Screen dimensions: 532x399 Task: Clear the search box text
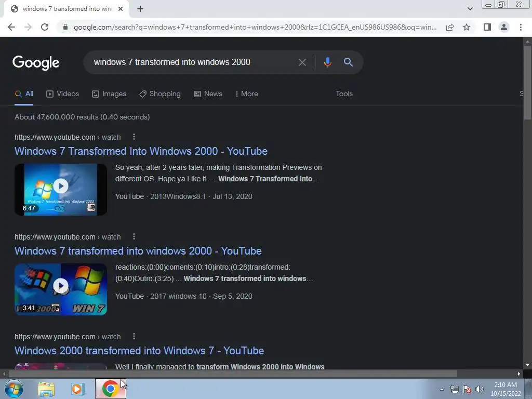click(302, 62)
